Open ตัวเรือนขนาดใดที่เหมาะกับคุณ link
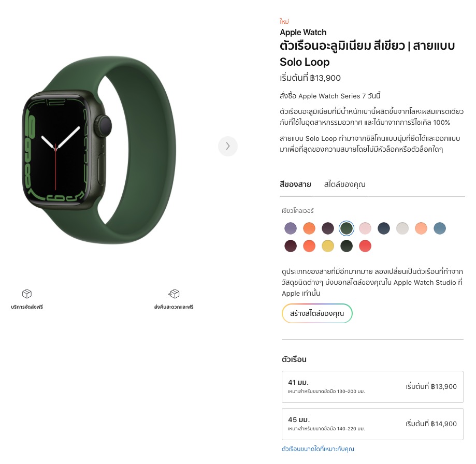This screenshot has width=476, height=464. (x=318, y=449)
